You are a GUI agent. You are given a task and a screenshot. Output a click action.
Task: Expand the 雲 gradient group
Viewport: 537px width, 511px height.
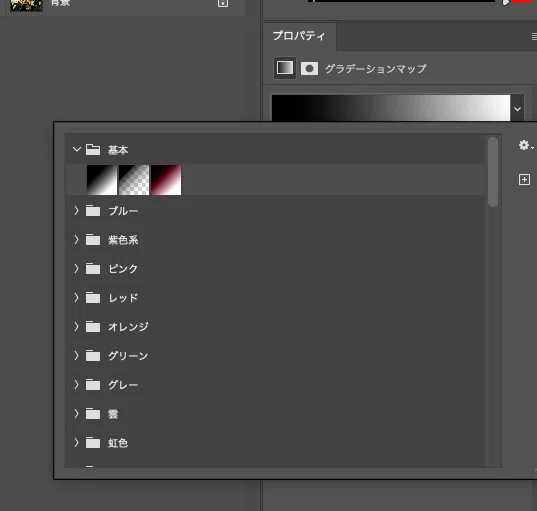coord(76,414)
